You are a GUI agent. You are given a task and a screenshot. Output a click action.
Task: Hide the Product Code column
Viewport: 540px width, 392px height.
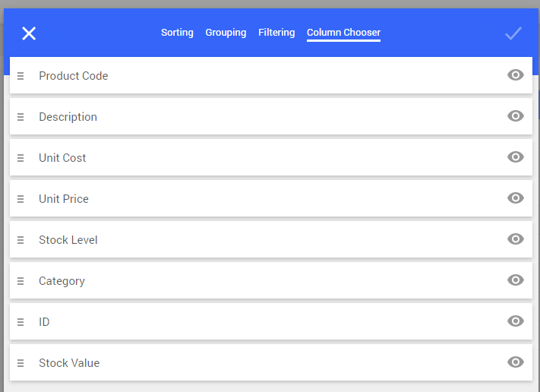click(516, 74)
